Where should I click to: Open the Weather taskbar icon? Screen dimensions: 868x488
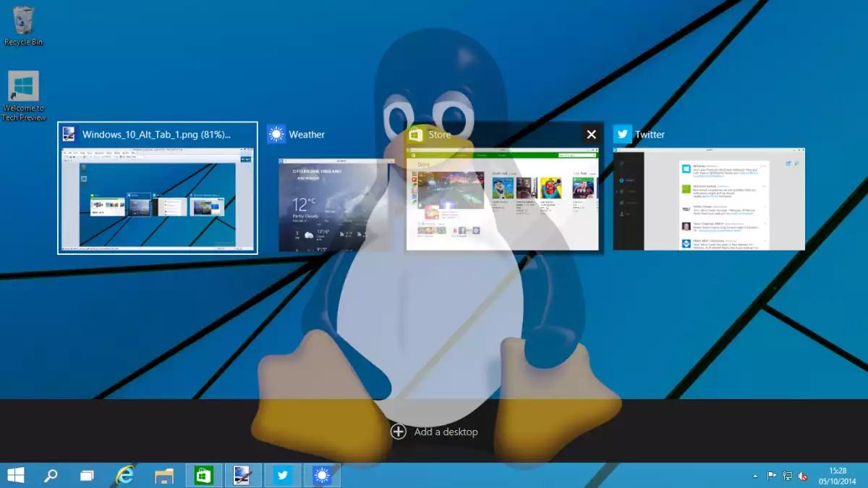coord(322,475)
